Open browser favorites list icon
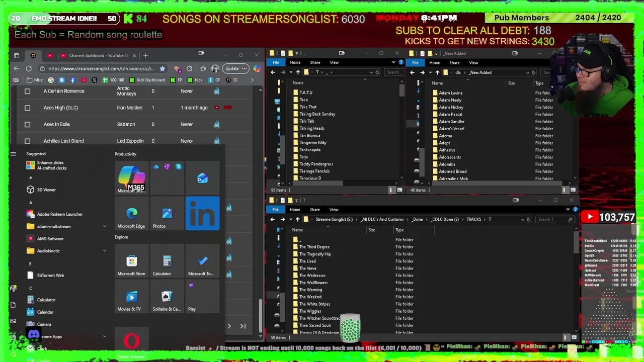 203,68
